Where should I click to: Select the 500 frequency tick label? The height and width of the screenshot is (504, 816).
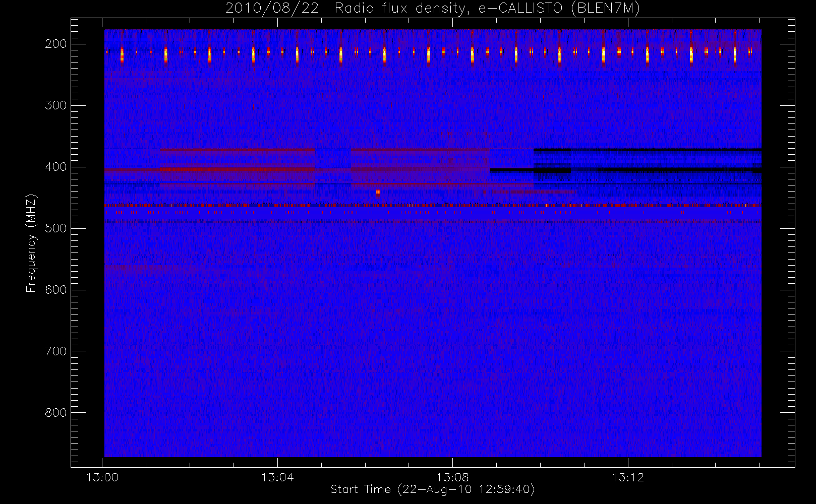pos(56,228)
